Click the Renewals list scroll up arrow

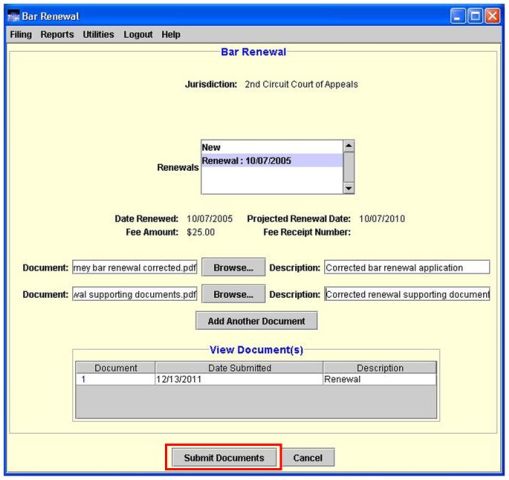coord(348,146)
